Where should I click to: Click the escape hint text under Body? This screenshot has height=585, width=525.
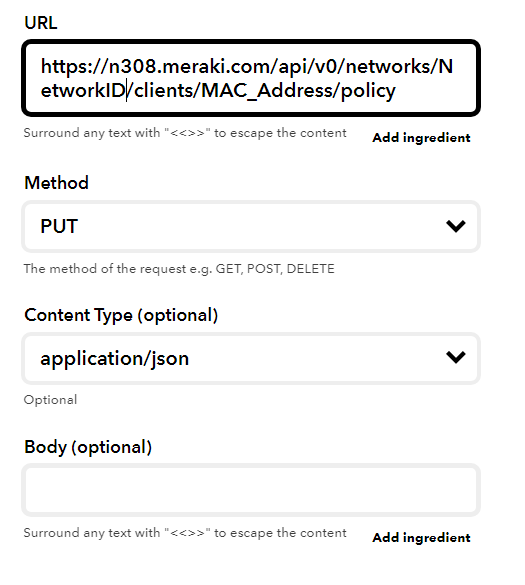[x=185, y=533]
